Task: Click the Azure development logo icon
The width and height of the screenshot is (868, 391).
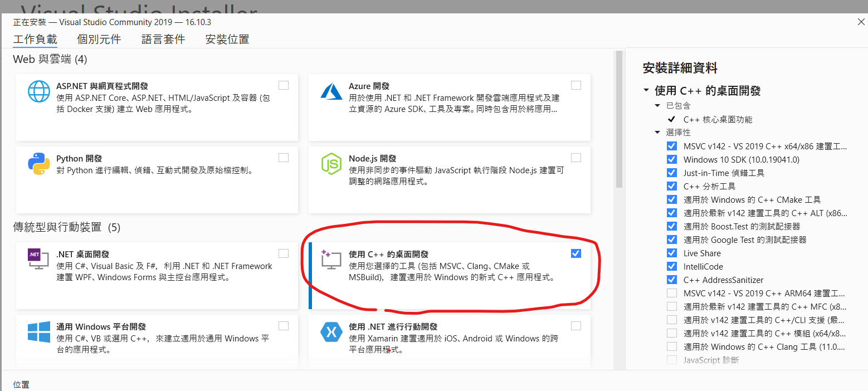Action: pyautogui.click(x=331, y=91)
